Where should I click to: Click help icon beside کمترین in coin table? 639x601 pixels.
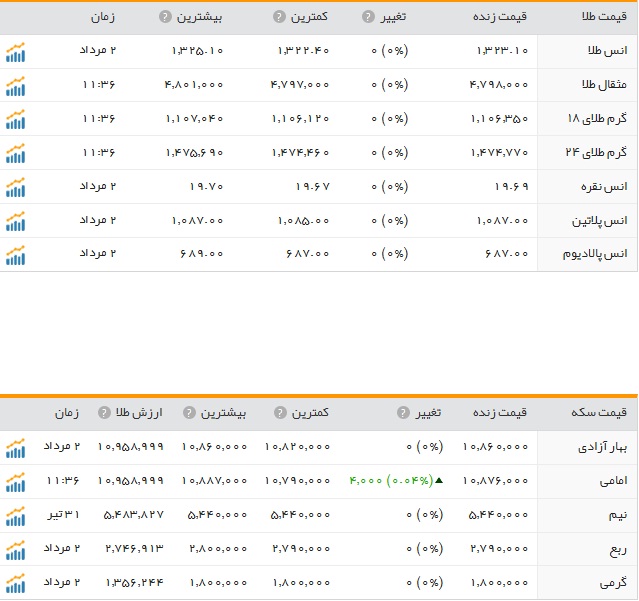tap(280, 413)
